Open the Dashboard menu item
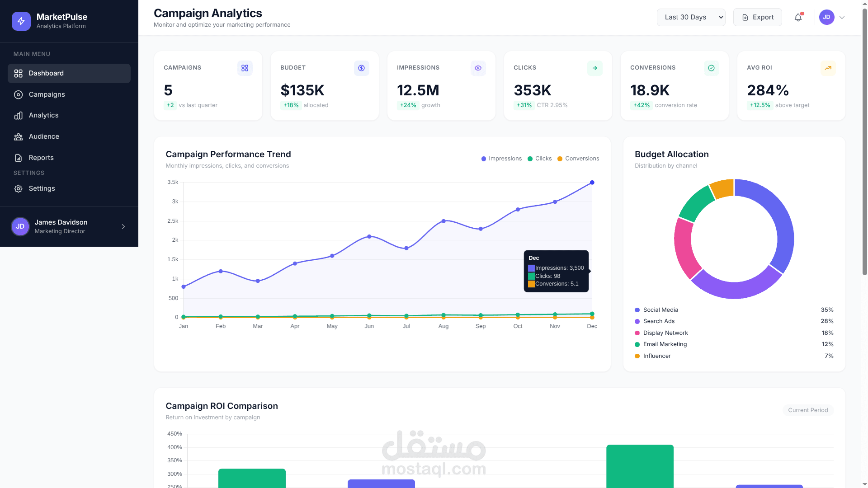Image resolution: width=868 pixels, height=488 pixels. click(69, 73)
